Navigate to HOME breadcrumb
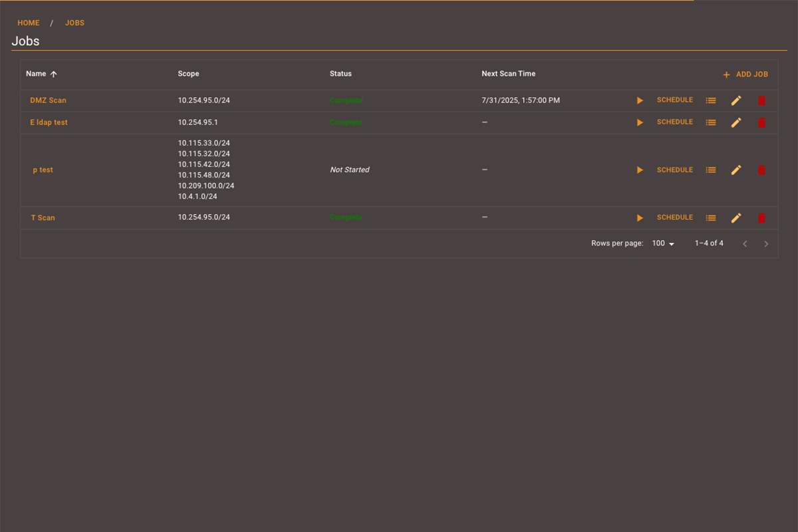This screenshot has height=532, width=798. coord(29,23)
